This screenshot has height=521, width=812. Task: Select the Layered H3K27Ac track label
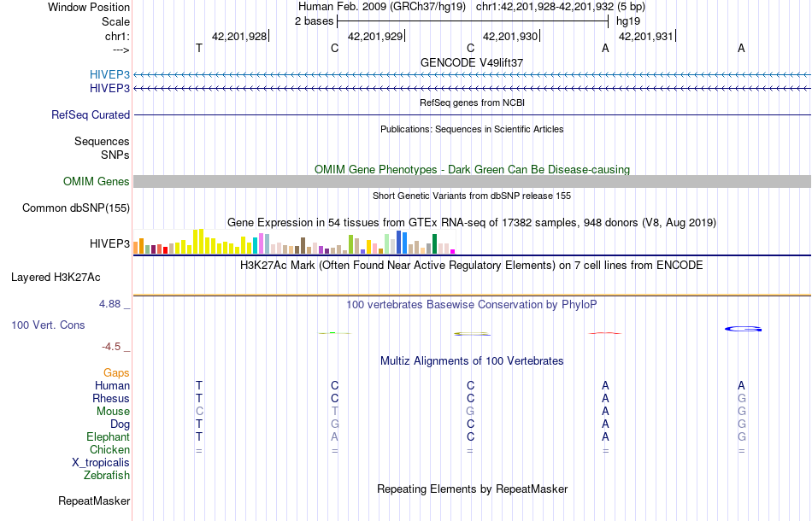(x=56, y=278)
